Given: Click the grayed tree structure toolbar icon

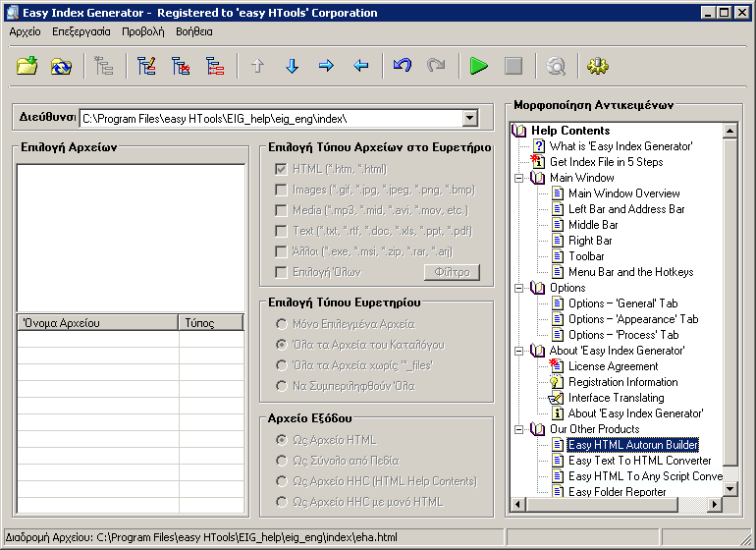Looking at the screenshot, I should pyautogui.click(x=104, y=66).
